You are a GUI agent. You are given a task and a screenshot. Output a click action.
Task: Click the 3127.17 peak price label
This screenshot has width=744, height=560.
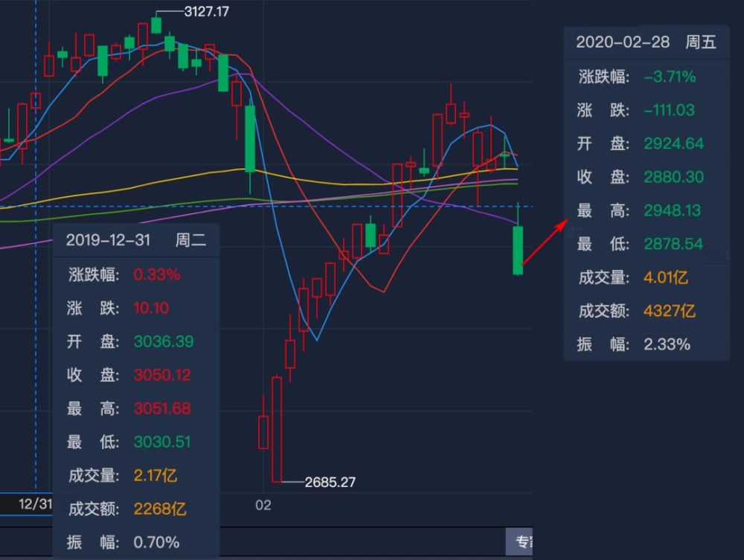[x=207, y=11]
